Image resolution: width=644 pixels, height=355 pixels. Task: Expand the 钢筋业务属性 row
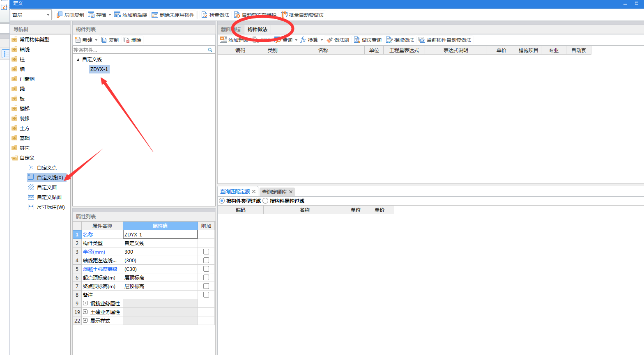tap(85, 303)
